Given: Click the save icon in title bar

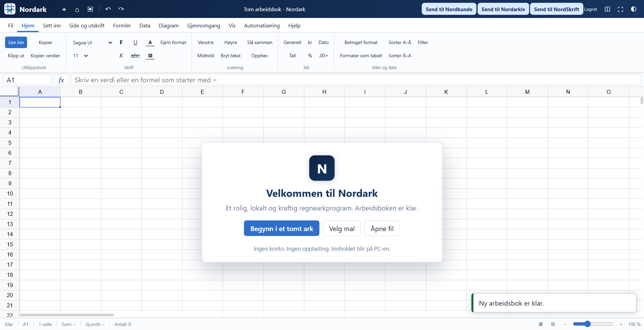Looking at the screenshot, I should (x=90, y=9).
